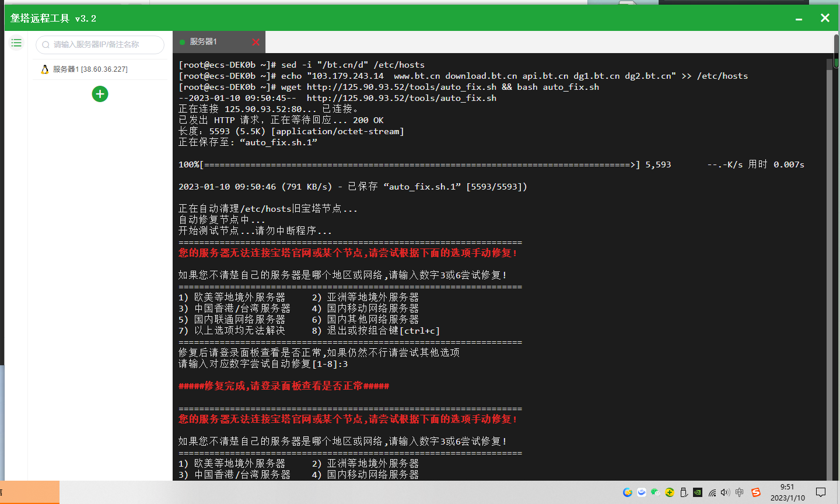Click the outer window vertical scrollbar thumb

tap(836, 51)
